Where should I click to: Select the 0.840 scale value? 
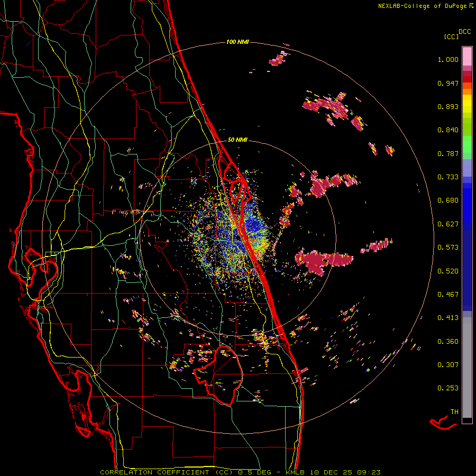448,130
